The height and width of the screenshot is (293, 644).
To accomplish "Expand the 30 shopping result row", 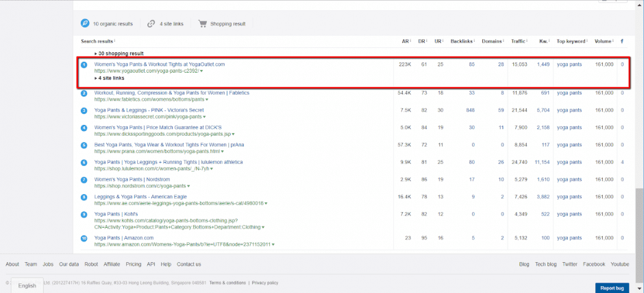I will point(119,54).
